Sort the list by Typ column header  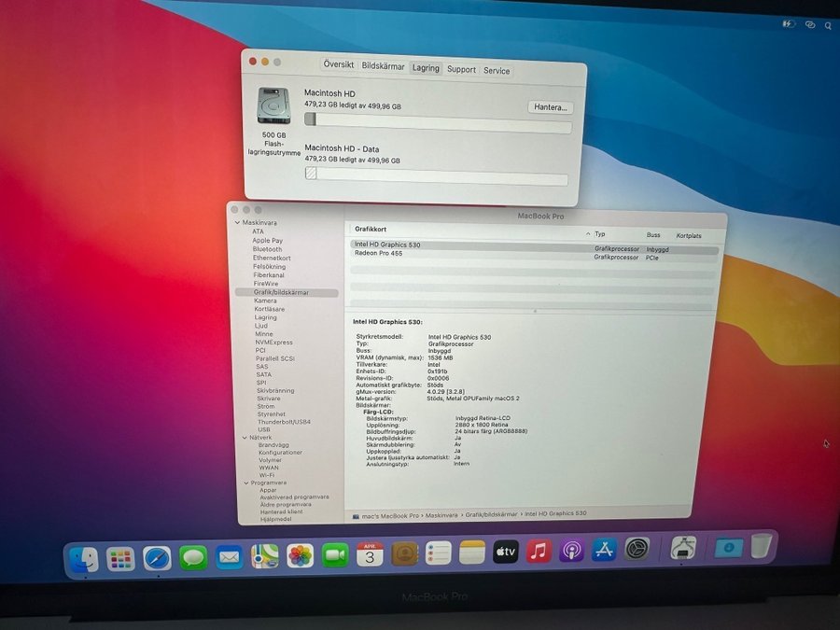pos(600,234)
